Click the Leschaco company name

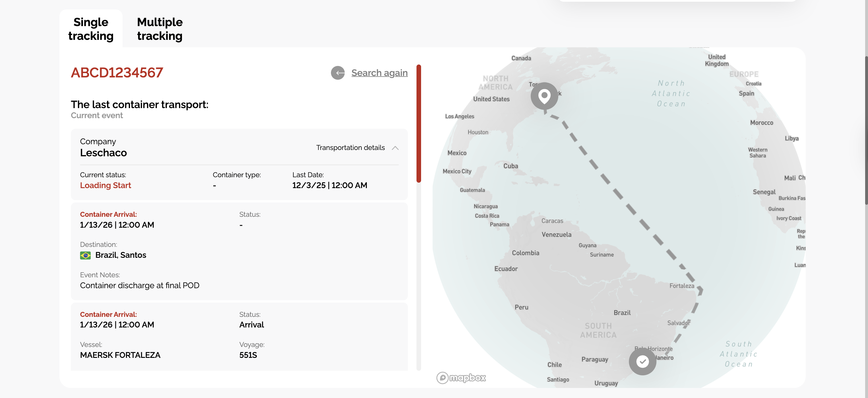[103, 153]
